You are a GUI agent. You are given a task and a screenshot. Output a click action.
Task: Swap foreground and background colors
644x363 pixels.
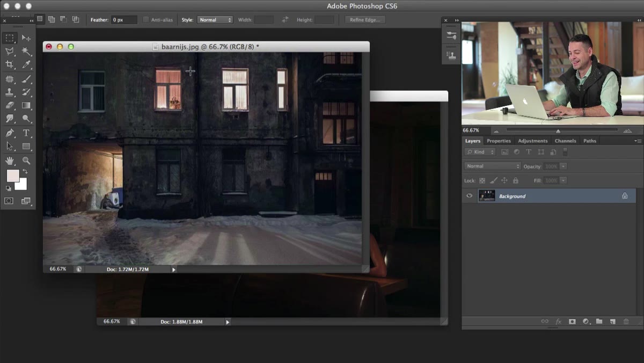[x=24, y=172]
